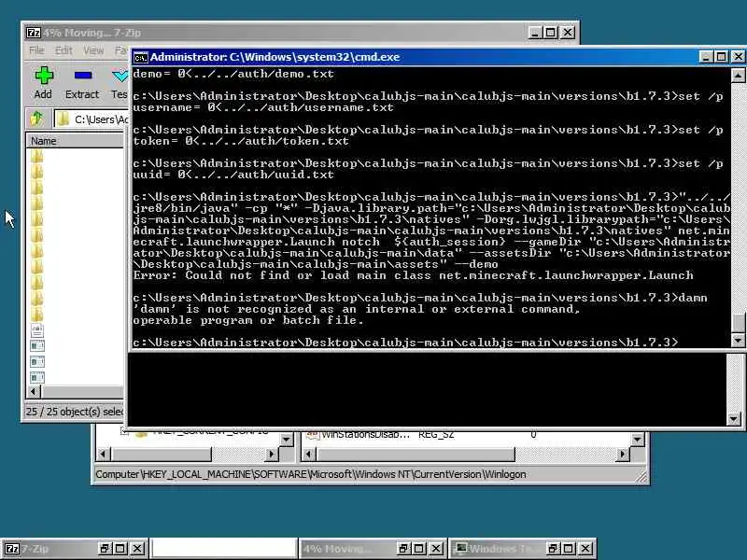Open the Edit menu in 7-Zip
747x560 pixels.
pyautogui.click(x=63, y=50)
